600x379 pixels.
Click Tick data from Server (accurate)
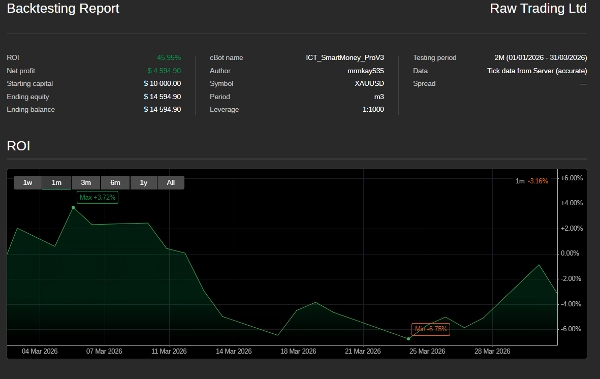coord(537,71)
